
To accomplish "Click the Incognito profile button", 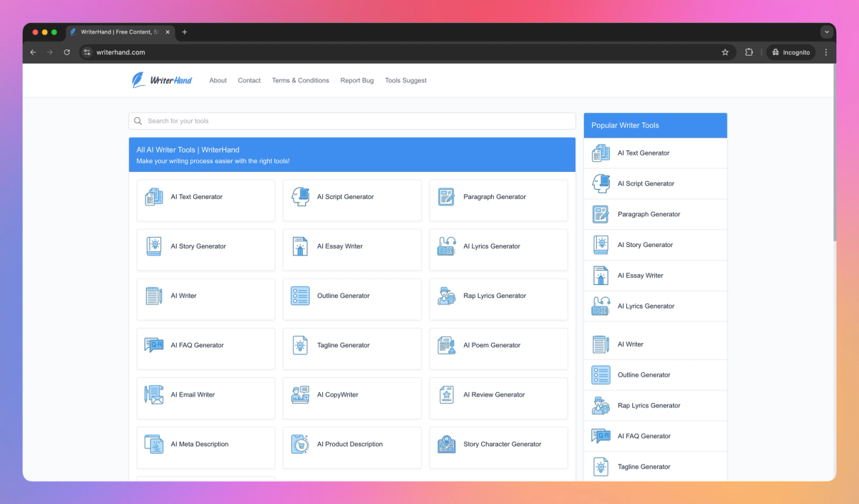I will [x=791, y=52].
